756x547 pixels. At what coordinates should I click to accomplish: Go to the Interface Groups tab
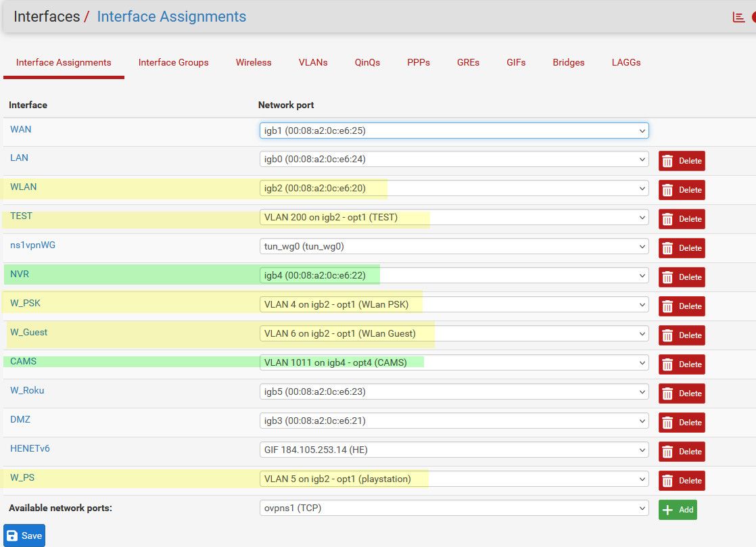[x=173, y=62]
